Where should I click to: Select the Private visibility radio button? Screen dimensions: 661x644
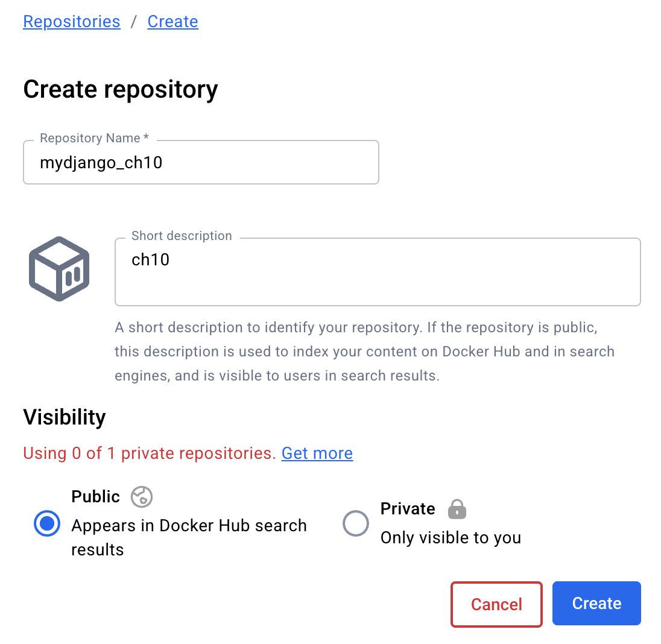tap(355, 523)
